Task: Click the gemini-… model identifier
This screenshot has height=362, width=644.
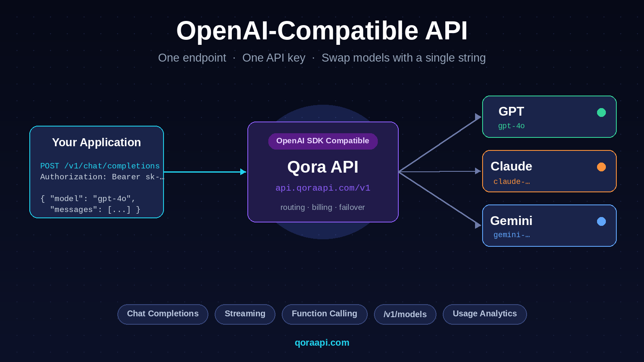Action: pos(512,235)
